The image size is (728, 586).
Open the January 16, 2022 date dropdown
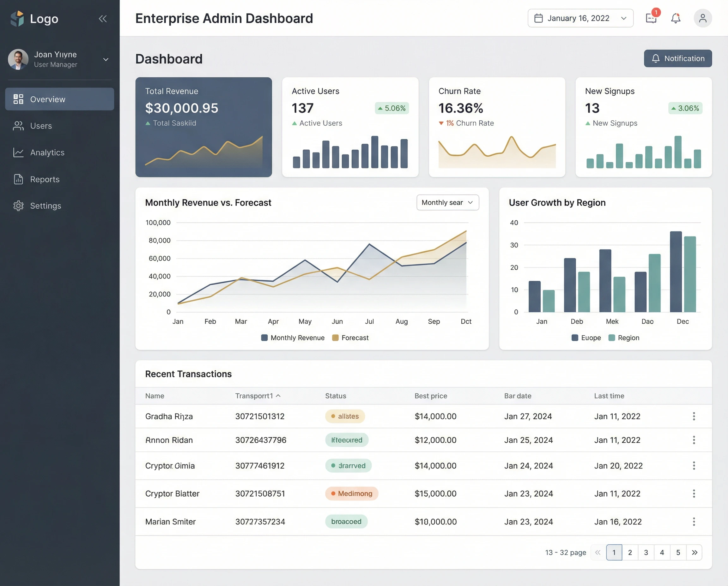(x=624, y=18)
